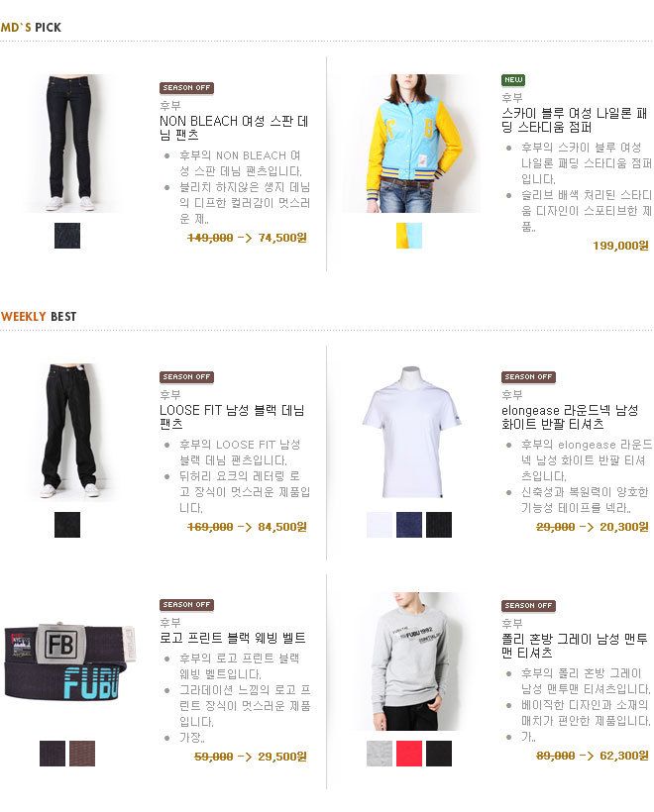Open the sky blue stadium jumper title link
Screen dimensions: 654x812
(x=574, y=120)
